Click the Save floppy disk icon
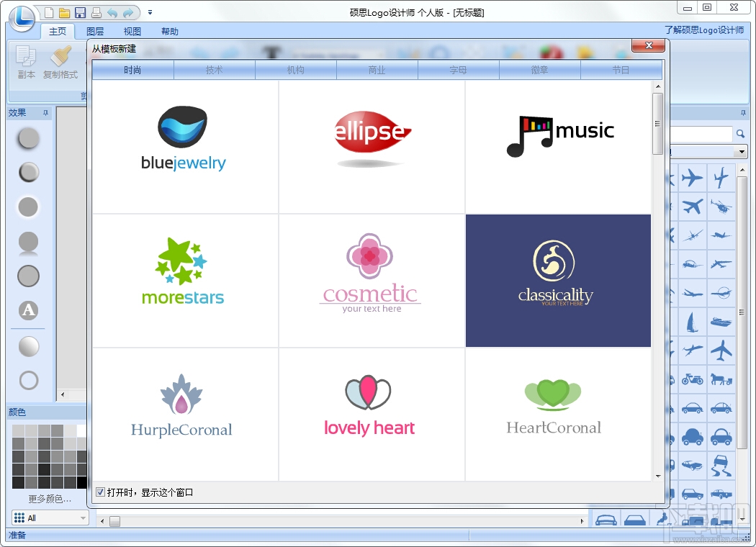Viewport: 756px width, 547px height. click(81, 12)
